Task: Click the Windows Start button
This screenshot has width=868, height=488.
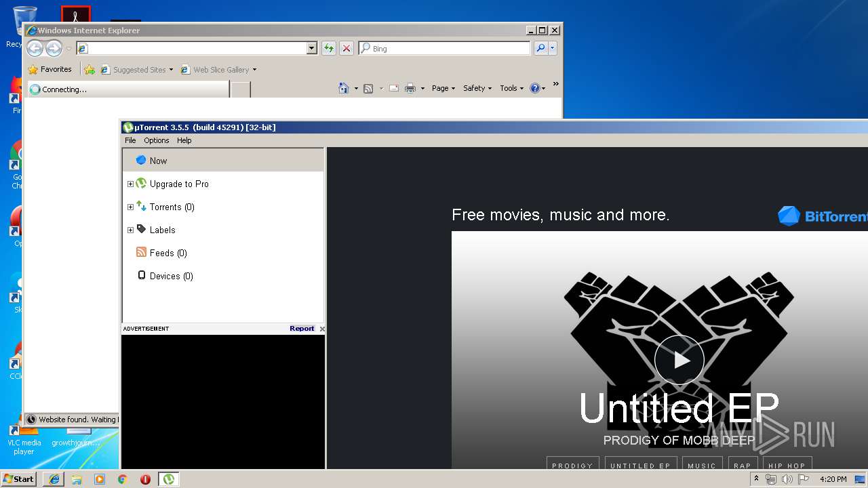Action: click(x=18, y=479)
